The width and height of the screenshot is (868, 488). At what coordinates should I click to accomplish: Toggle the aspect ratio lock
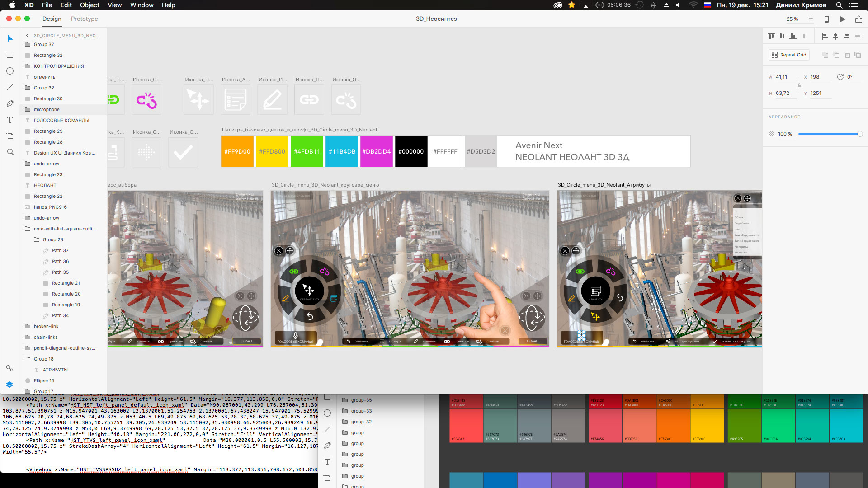point(799,85)
